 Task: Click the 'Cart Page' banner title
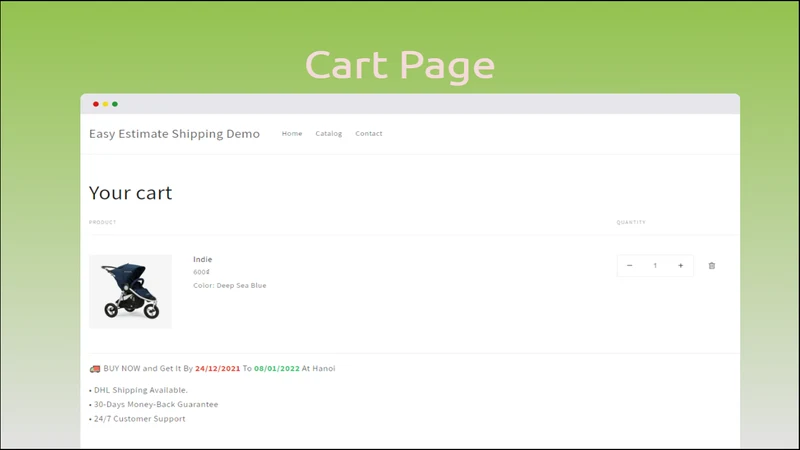click(400, 65)
